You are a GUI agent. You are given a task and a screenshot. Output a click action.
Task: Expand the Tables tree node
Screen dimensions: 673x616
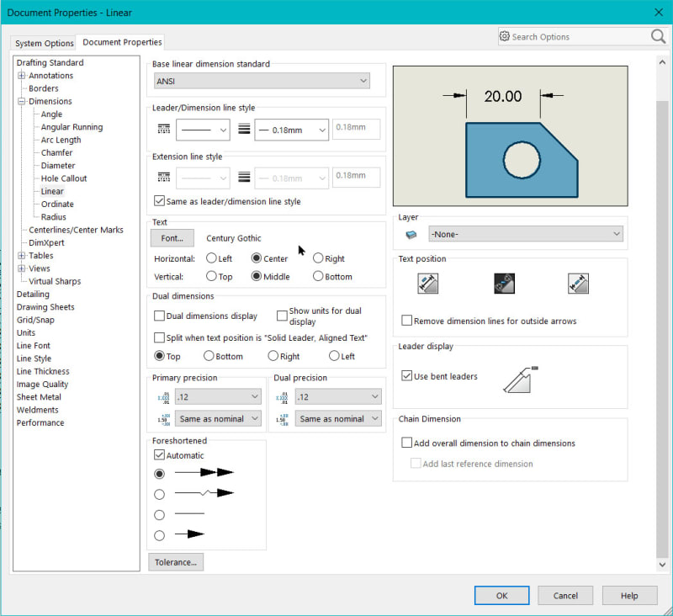click(x=21, y=256)
